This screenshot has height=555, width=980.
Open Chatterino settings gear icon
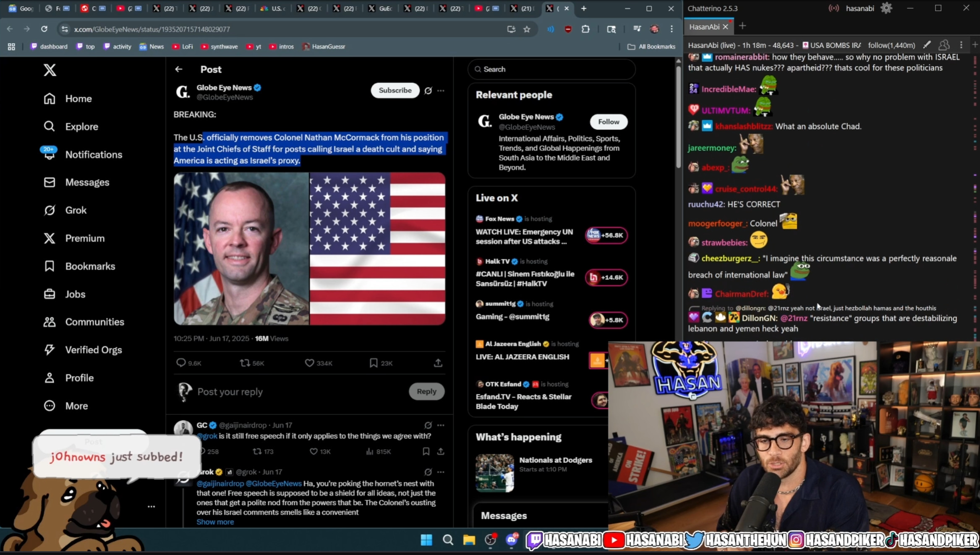point(886,8)
